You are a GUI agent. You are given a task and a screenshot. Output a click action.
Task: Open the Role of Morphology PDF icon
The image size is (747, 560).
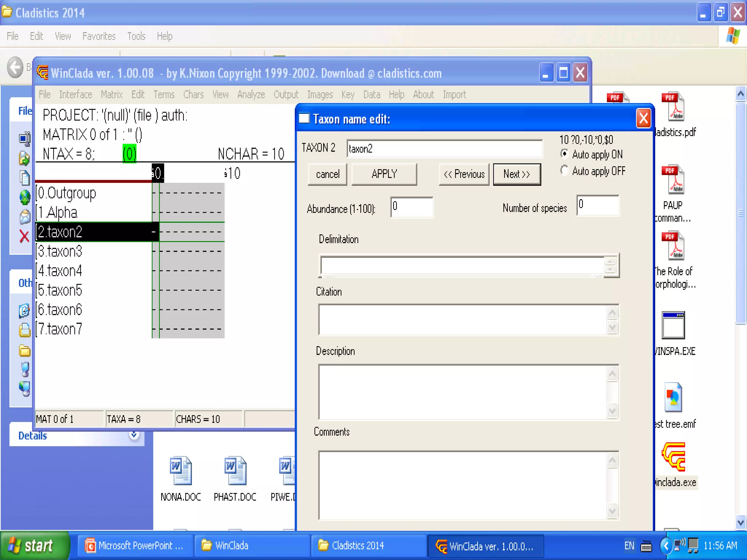(x=673, y=246)
